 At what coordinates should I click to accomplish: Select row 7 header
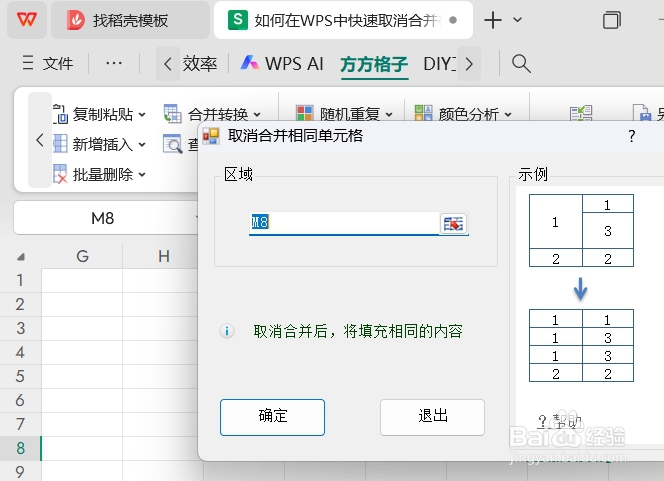pyautogui.click(x=20, y=424)
